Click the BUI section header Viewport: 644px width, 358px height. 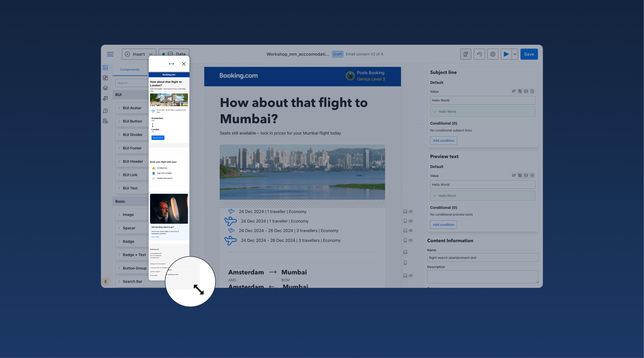click(131, 95)
